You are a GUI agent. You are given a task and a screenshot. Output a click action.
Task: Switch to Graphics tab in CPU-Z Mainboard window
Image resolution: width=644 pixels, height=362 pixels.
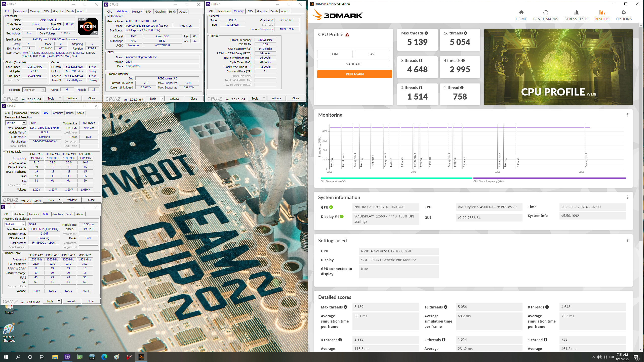[x=160, y=12]
